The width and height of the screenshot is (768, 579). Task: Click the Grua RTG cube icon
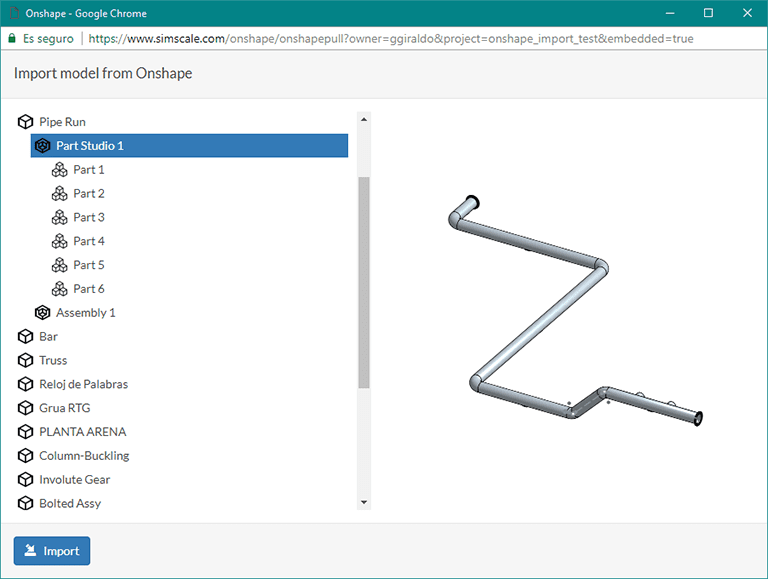[x=25, y=408]
